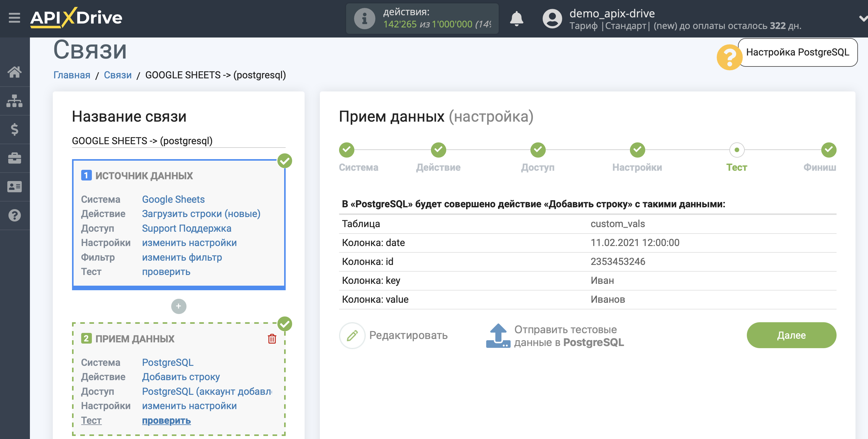Click Прием данных block header
The image size is (868, 439).
point(135,339)
